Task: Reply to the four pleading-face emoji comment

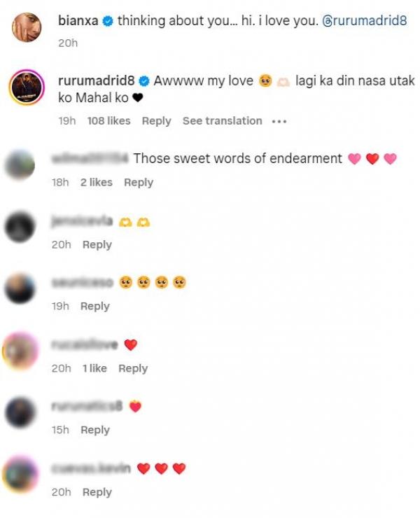Action: point(95,307)
